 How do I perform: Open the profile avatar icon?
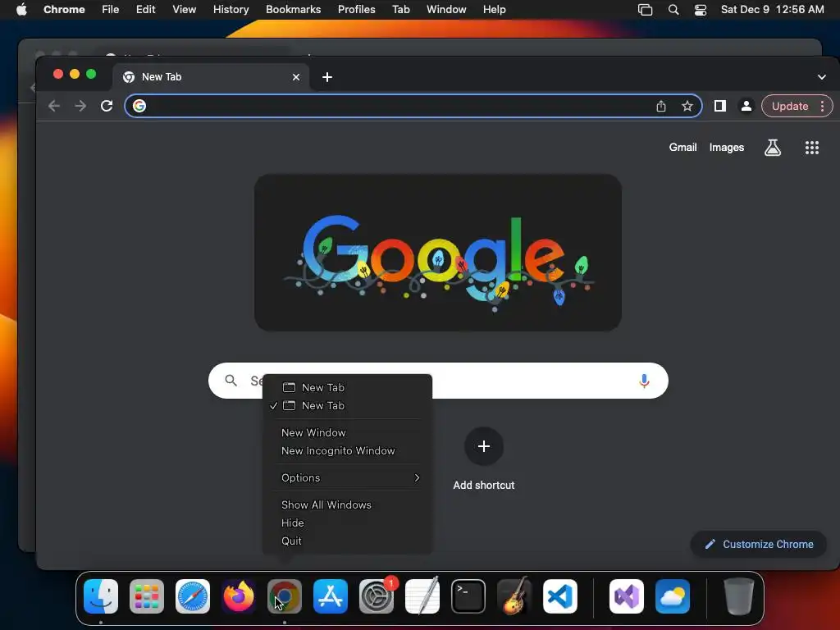[x=746, y=106]
